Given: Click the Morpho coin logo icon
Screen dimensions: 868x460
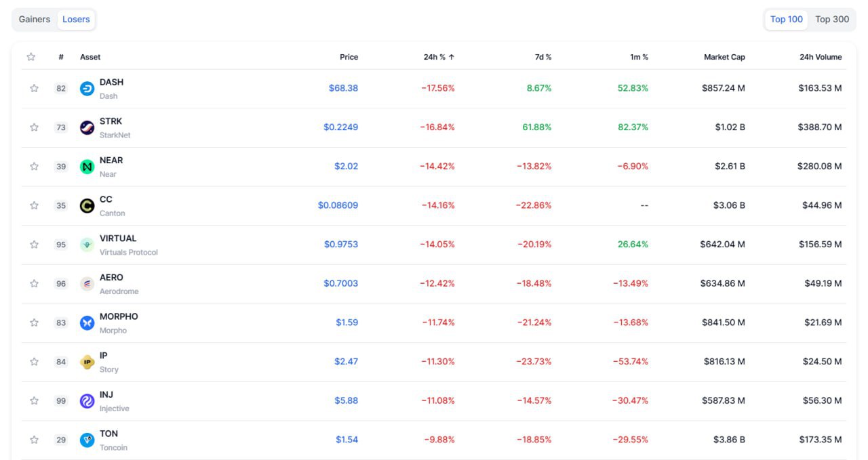Looking at the screenshot, I should click(x=87, y=323).
